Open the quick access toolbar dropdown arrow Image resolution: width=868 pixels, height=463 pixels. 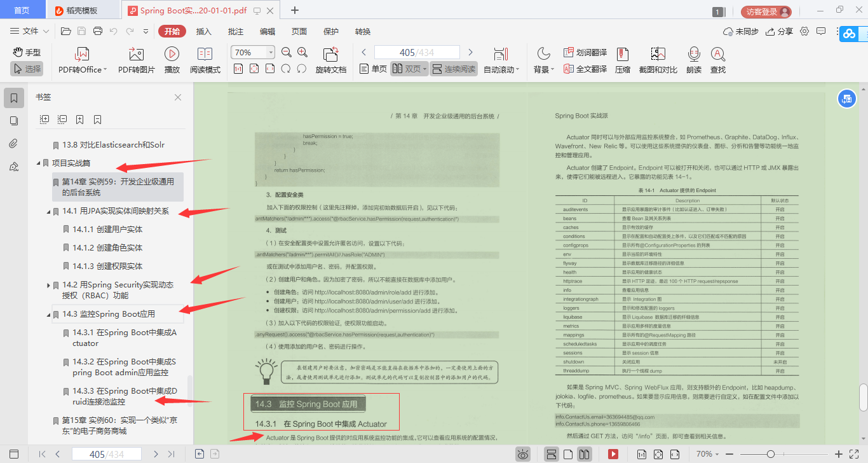146,31
